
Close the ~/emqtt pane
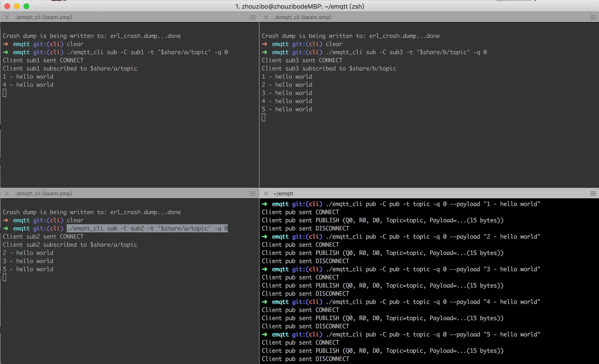coord(266,194)
